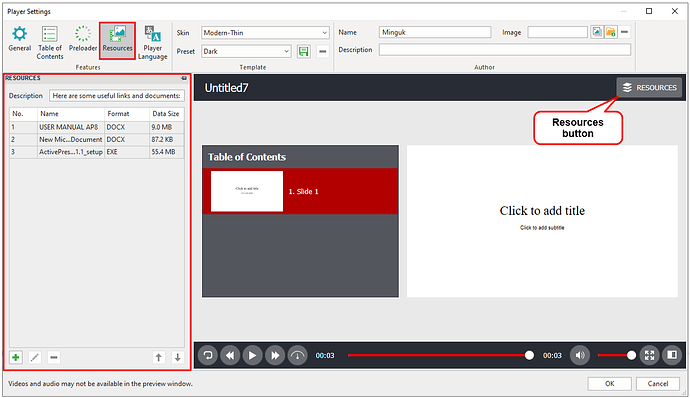Screen dimensions: 690x398
Task: Click the Data Size column header
Action: point(166,114)
